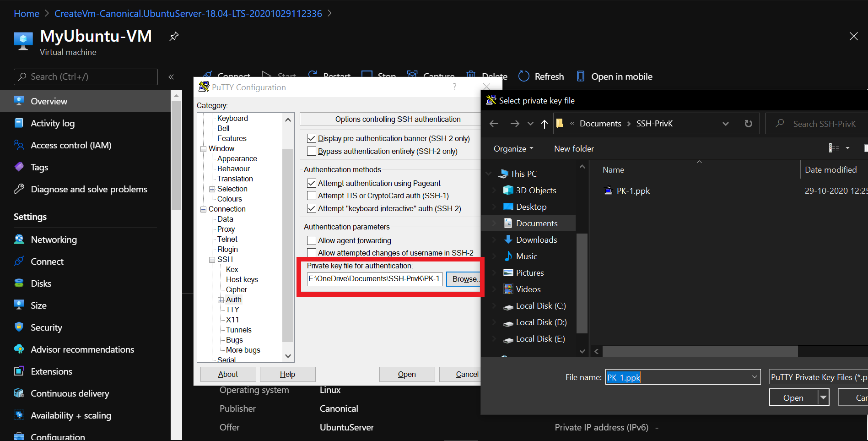This screenshot has height=441, width=868.
Task: Collapse the SSH category in PuTTY tree
Action: pyautogui.click(x=212, y=260)
